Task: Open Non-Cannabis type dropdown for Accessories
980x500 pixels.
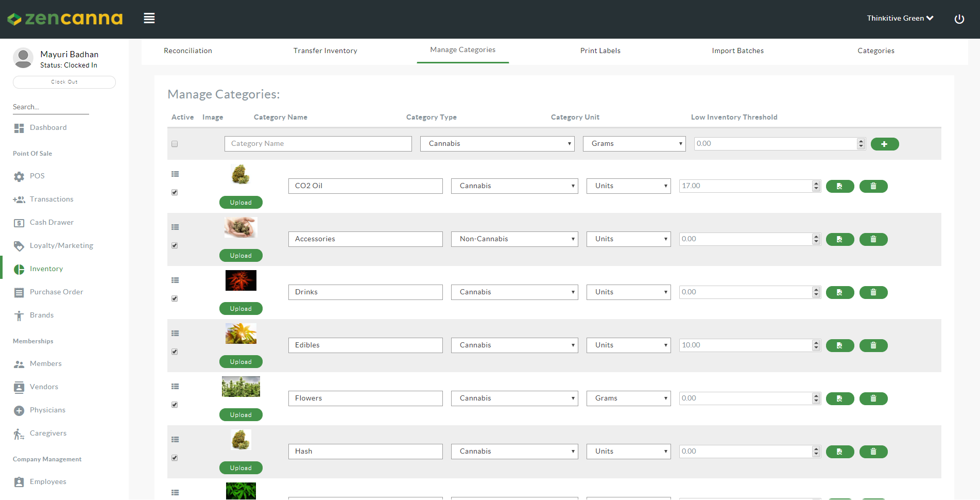Action: (x=514, y=239)
